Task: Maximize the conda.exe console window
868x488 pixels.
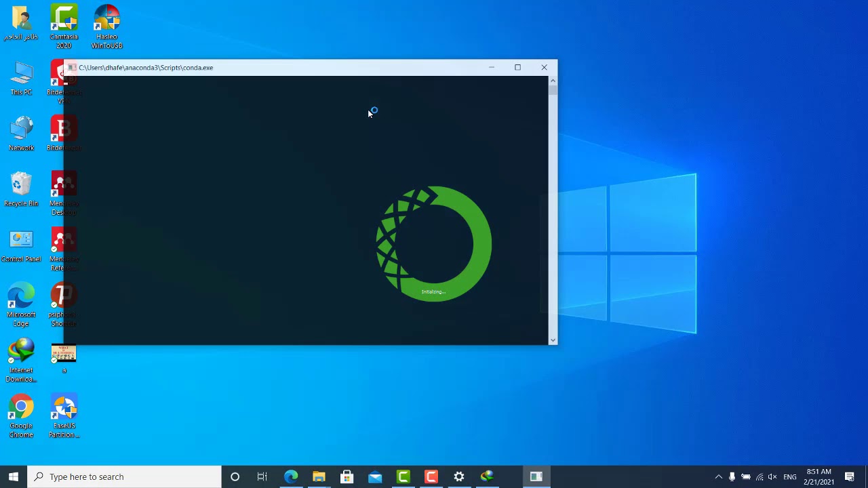Action: (517, 67)
